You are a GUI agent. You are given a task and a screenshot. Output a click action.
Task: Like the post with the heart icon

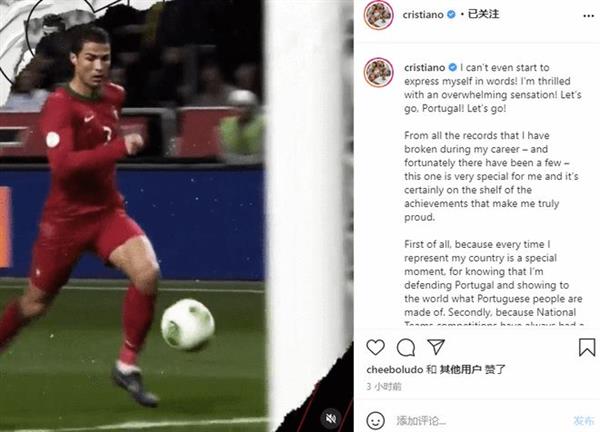coord(375,347)
